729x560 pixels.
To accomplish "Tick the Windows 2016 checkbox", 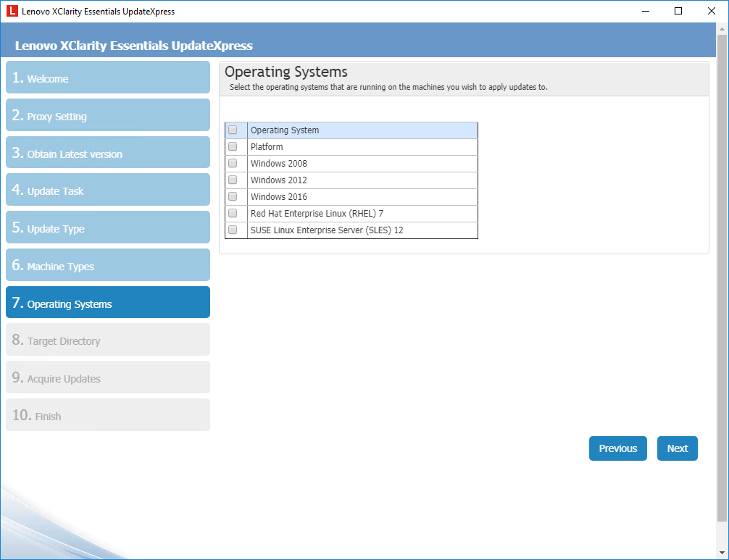I will pos(233,196).
